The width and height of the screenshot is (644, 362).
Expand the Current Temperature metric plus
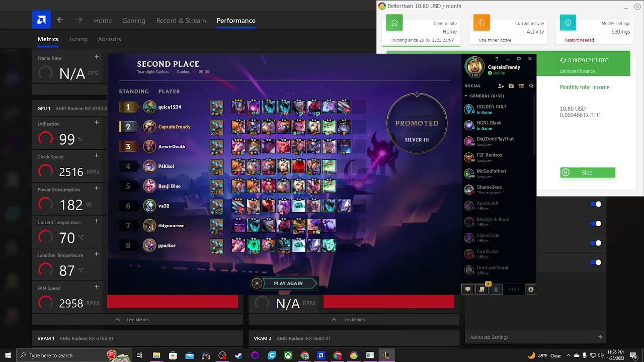[x=97, y=222]
